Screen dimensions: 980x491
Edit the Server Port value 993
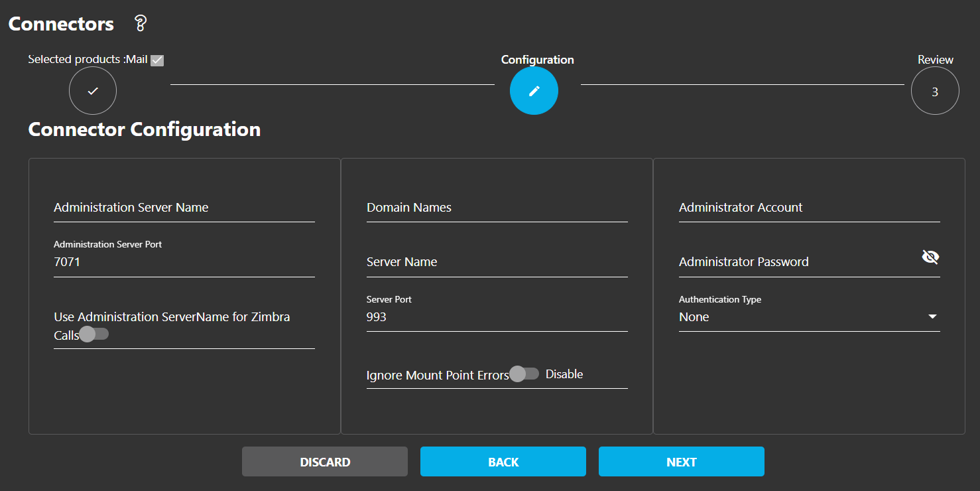497,316
